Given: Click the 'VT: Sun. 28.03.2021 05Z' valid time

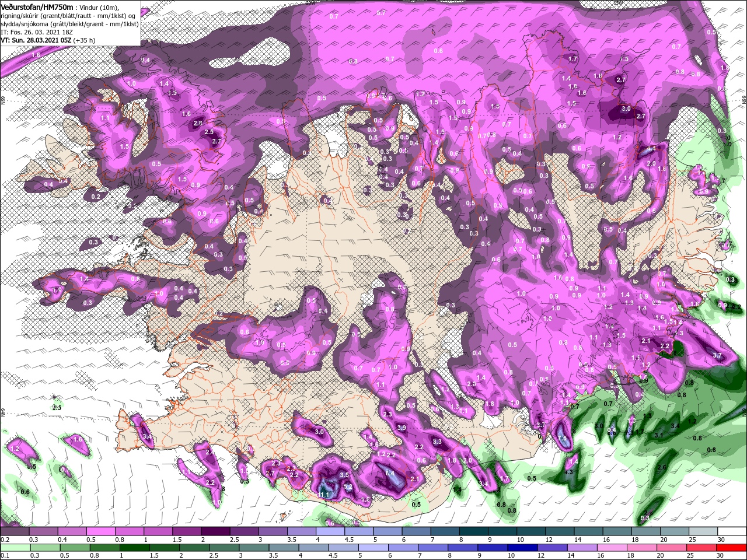Looking at the screenshot, I should click(x=36, y=40).
